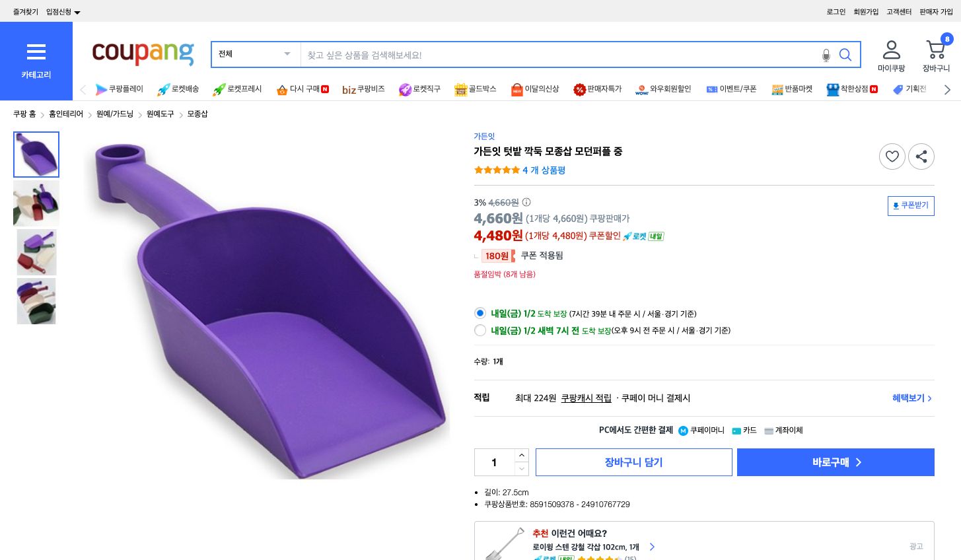Select 로켓배송 in the category ribbon
Viewport: 961px width, 560px height.
(178, 89)
